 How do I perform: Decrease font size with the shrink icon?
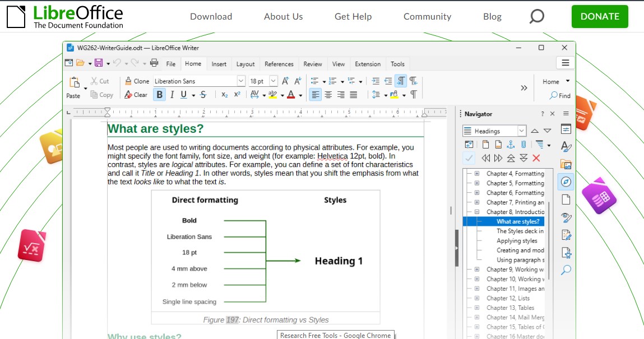(x=298, y=81)
